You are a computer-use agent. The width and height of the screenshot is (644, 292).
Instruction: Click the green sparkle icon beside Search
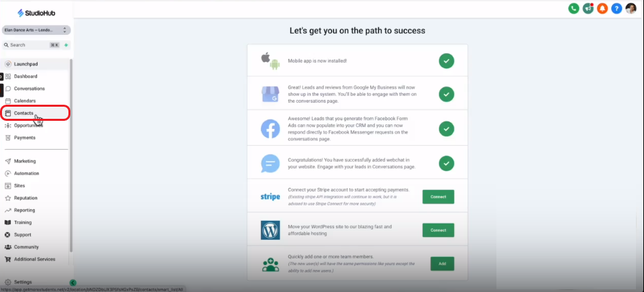pyautogui.click(x=66, y=45)
